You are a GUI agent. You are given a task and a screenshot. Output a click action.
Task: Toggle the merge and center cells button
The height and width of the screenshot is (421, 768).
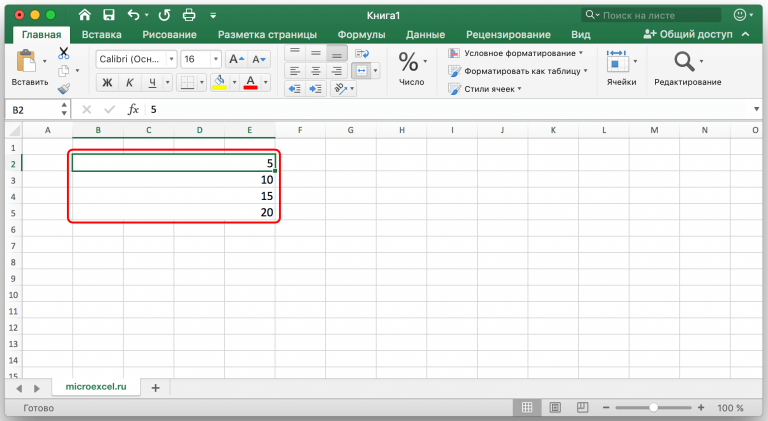pos(361,71)
